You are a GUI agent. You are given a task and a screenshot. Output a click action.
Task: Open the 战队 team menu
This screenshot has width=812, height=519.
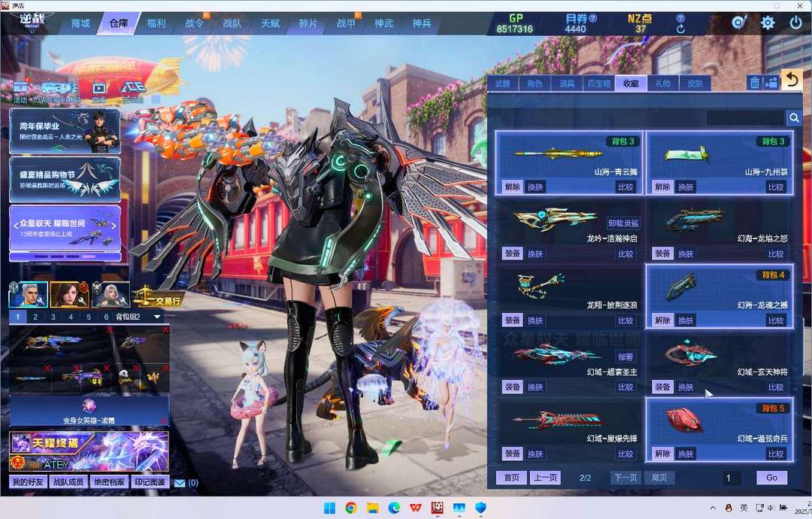pyautogui.click(x=232, y=23)
